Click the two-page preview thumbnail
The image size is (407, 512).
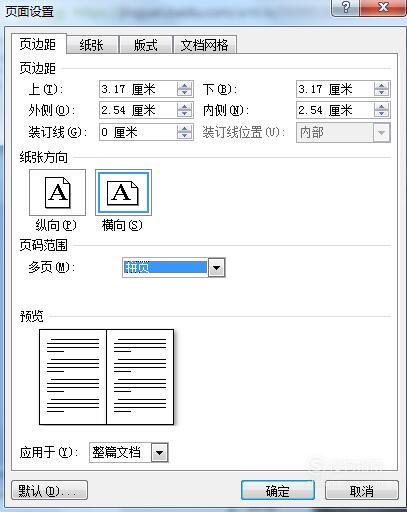pos(107,377)
